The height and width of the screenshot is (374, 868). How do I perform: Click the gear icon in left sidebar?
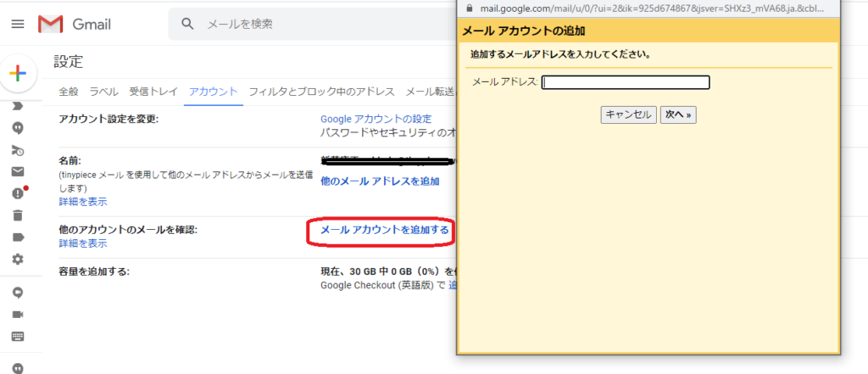pos(18,259)
